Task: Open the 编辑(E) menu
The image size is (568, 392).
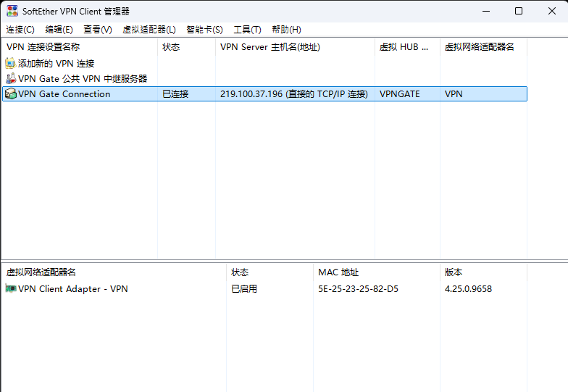Action: [59, 30]
